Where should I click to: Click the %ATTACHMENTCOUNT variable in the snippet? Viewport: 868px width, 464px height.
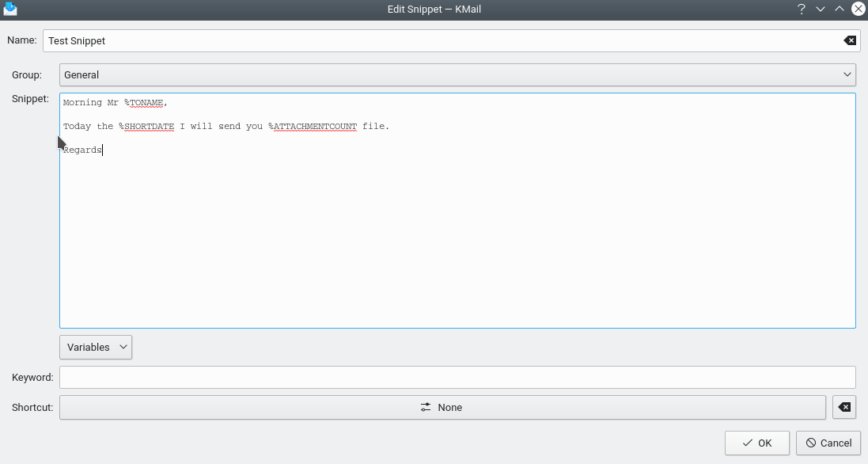313,126
